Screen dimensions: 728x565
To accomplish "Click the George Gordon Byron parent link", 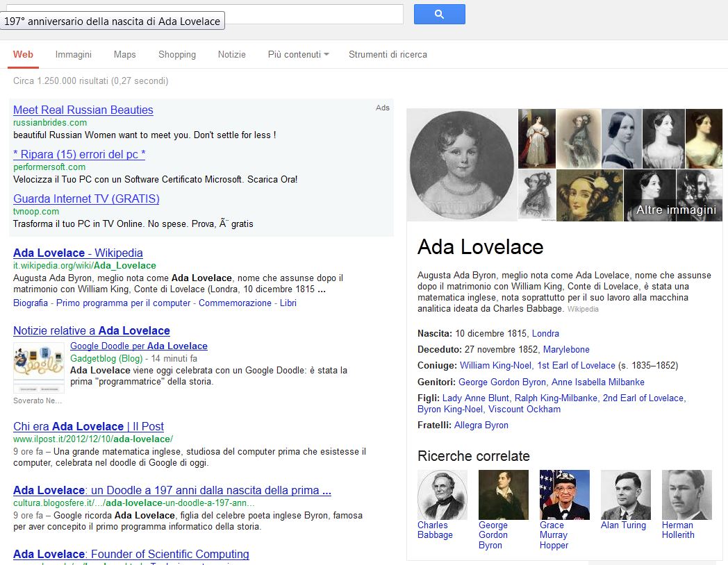I will click(502, 382).
